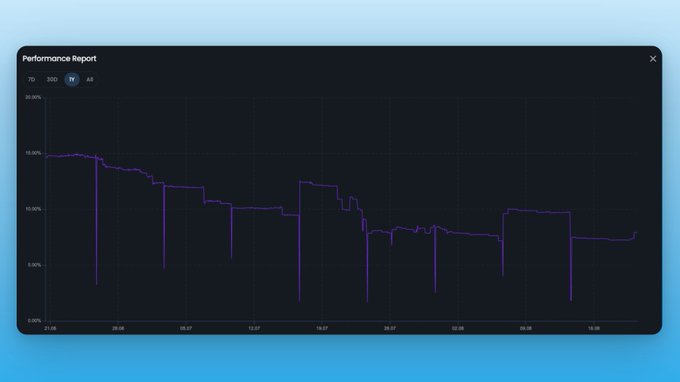Click the 15.00% y-axis label
The width and height of the screenshot is (680, 382).
tap(33, 153)
